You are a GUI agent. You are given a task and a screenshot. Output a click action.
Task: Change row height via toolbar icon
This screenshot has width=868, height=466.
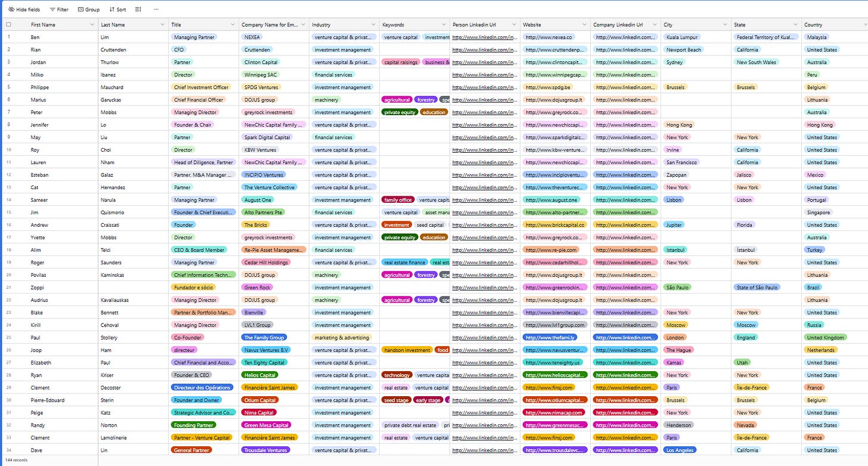pos(138,10)
